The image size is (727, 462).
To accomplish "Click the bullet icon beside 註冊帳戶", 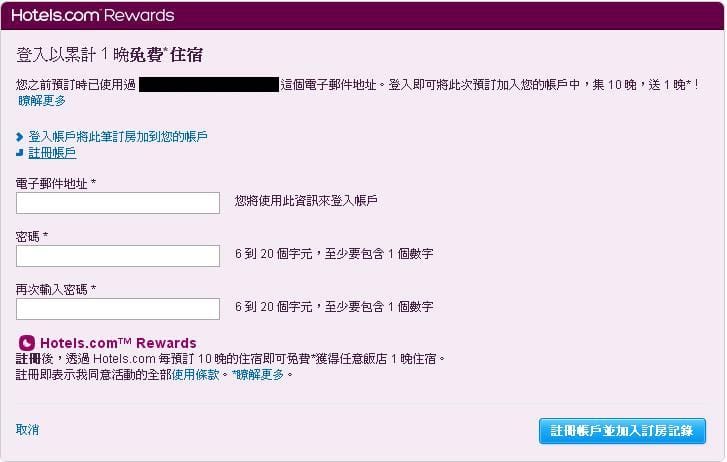I will click(20, 153).
